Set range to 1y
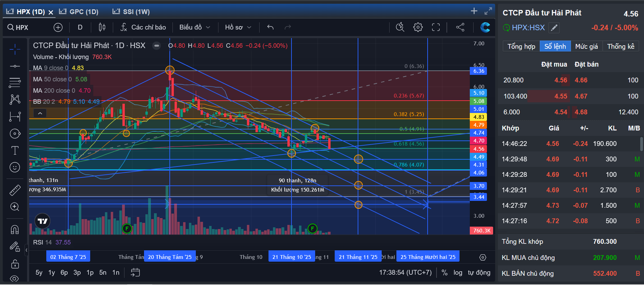Screen dimensions: 644x285 point(52,273)
